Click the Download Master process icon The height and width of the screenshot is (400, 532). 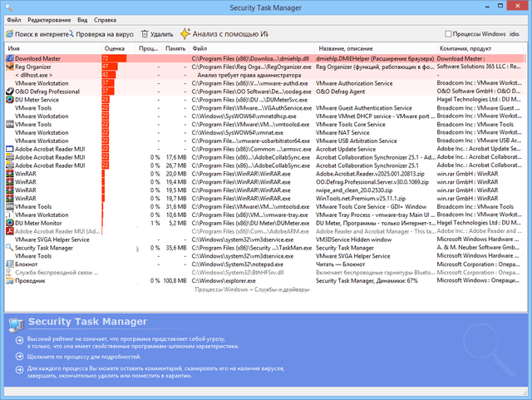pos(8,59)
